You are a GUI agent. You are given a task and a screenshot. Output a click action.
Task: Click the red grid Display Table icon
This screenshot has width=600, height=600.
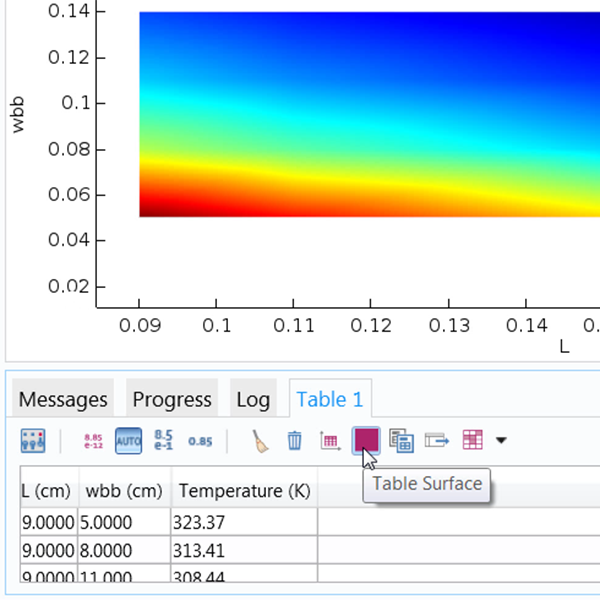472,440
